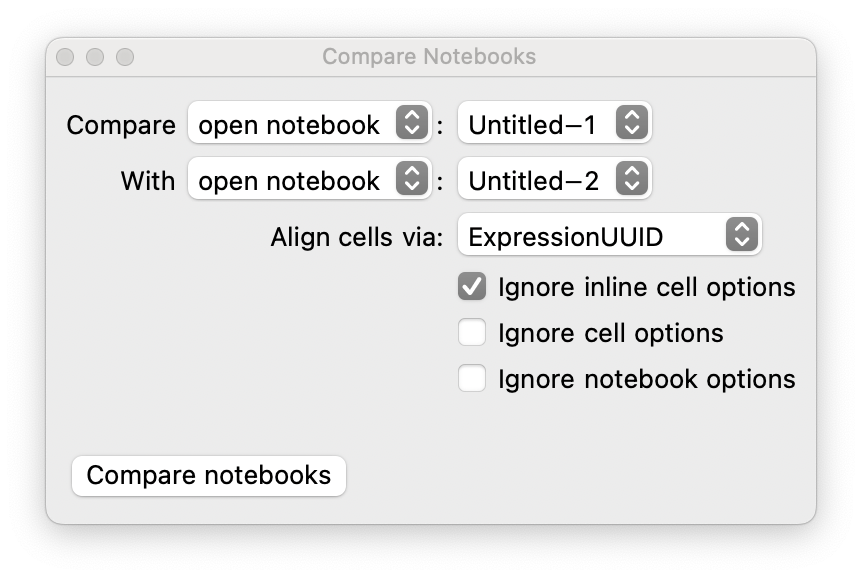This screenshot has height=578, width=862.
Task: Minimize the Compare Notebooks window
Action: (x=95, y=57)
